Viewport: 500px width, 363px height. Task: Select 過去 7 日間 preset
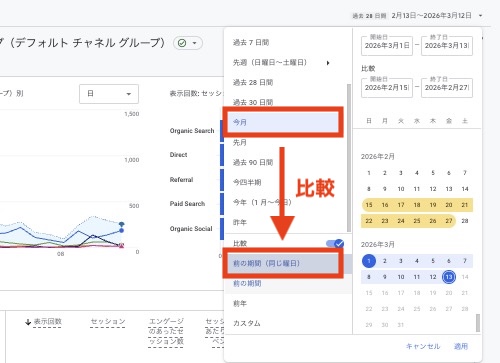tap(251, 42)
